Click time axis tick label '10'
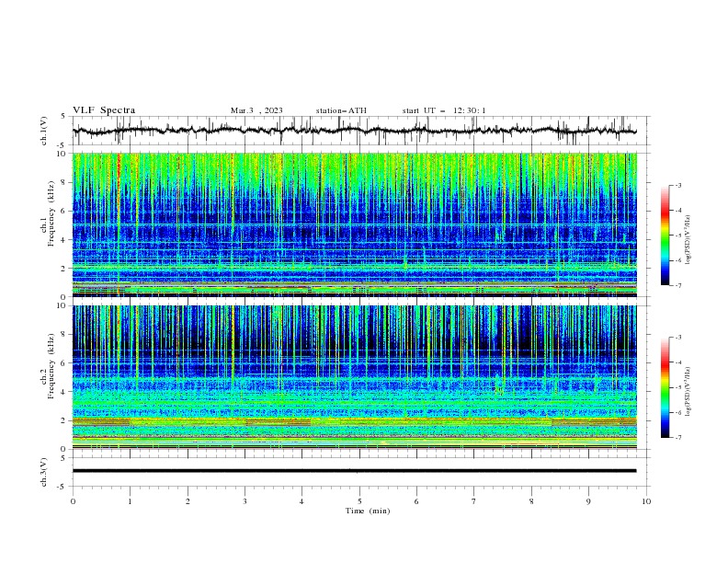728x563 pixels. pyautogui.click(x=646, y=501)
